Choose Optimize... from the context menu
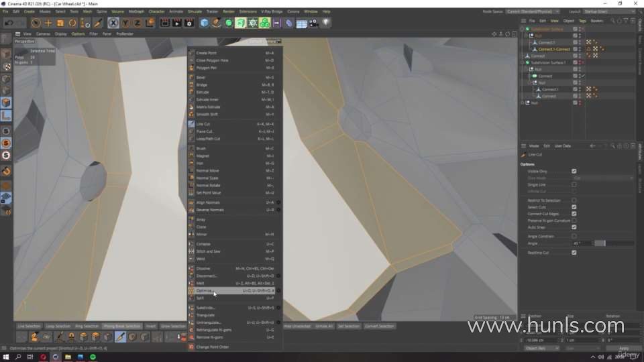644x362 pixels. [204, 291]
